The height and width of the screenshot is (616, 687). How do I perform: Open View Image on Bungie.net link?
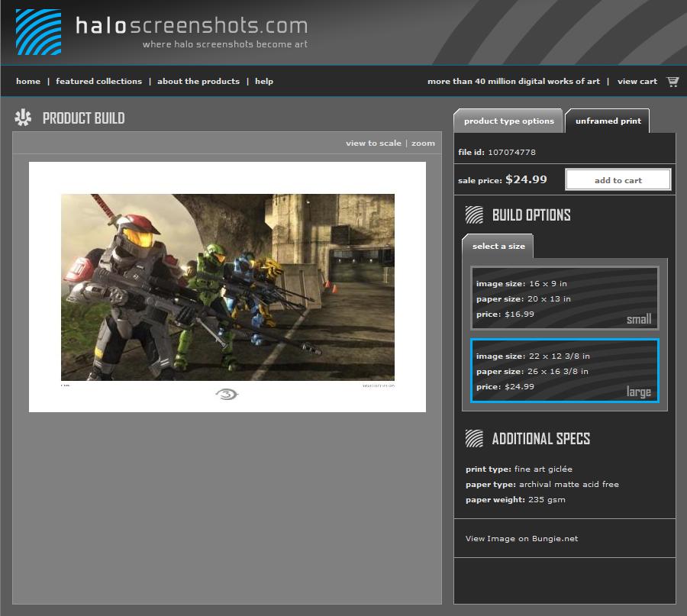click(521, 538)
